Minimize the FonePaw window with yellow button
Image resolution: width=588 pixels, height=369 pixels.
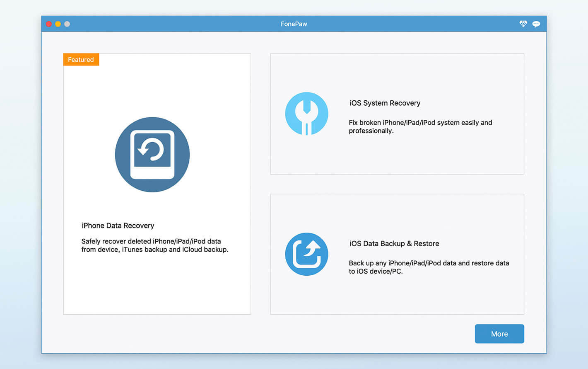point(58,24)
